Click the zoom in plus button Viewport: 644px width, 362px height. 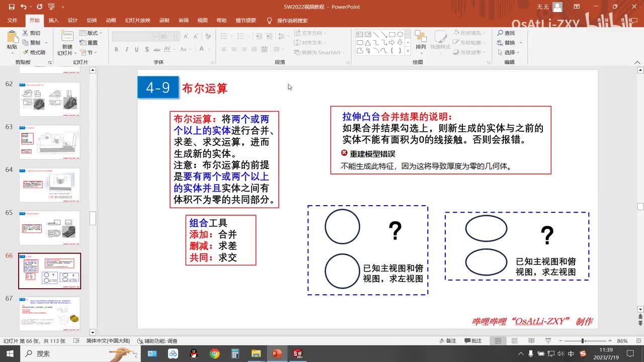click(x=610, y=341)
